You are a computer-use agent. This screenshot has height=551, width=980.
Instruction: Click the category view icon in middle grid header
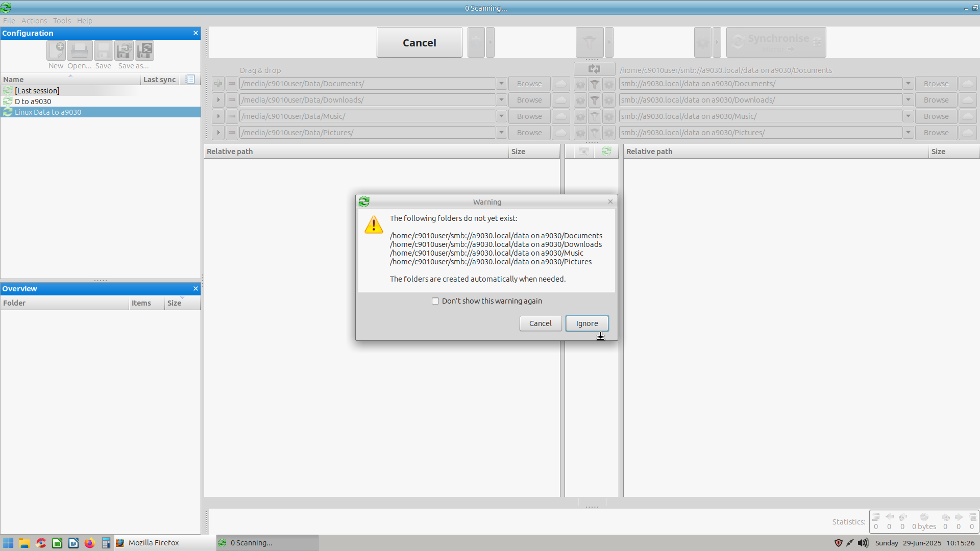click(x=584, y=152)
